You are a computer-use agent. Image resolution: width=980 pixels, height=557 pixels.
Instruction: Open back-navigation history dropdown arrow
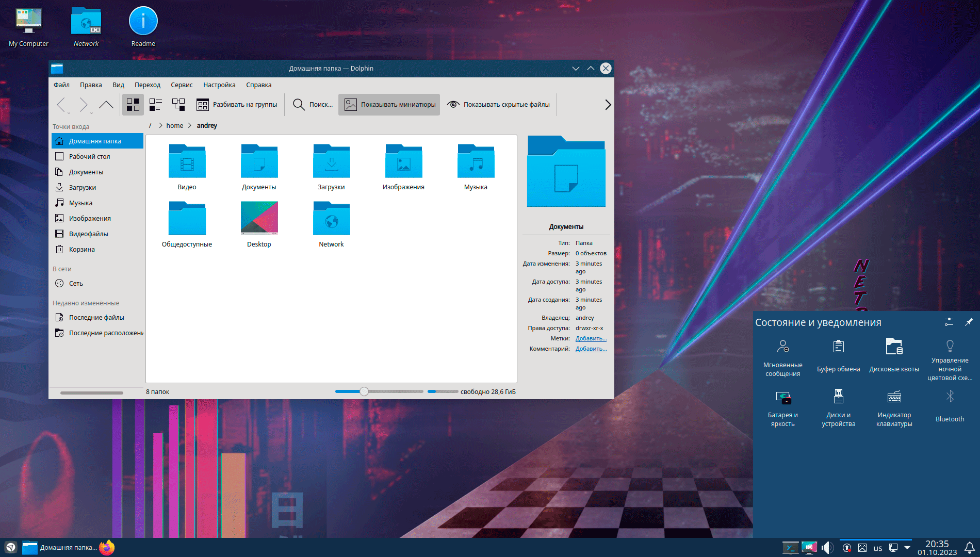(69, 113)
